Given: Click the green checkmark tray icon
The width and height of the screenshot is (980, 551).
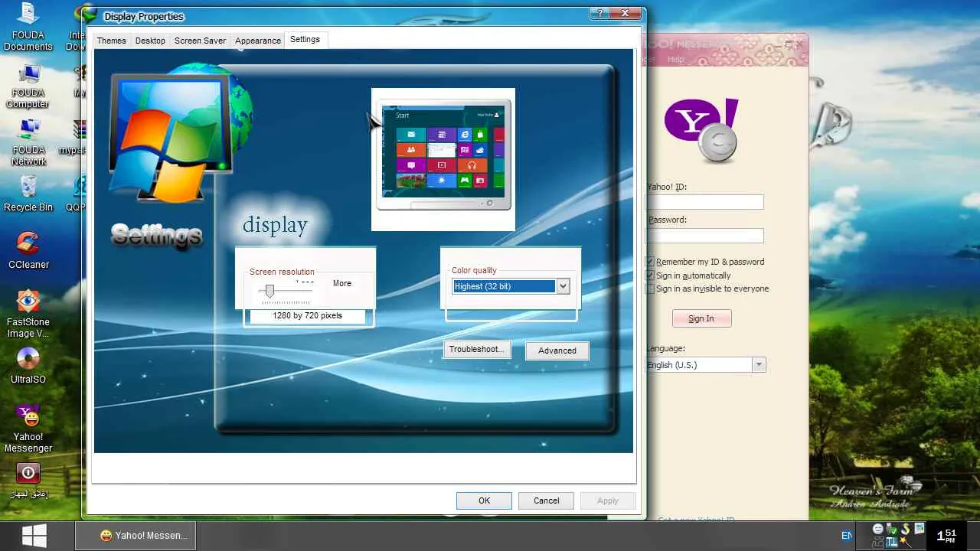Looking at the screenshot, I should [x=893, y=530].
